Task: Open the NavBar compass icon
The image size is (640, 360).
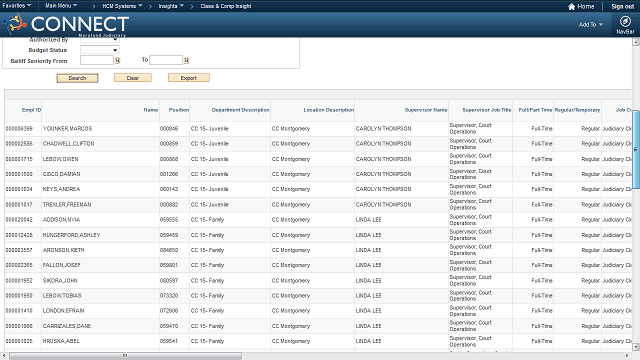Action: pos(625,21)
